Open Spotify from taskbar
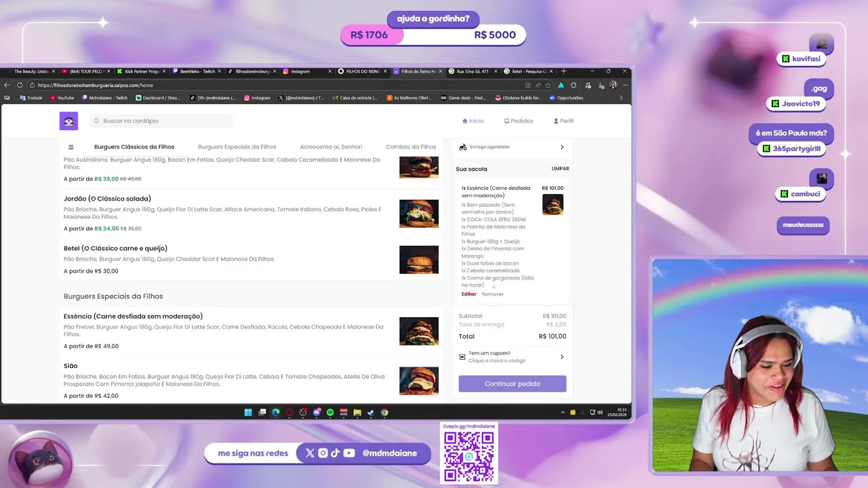Screen dimensions: 868x488 pos(330,412)
